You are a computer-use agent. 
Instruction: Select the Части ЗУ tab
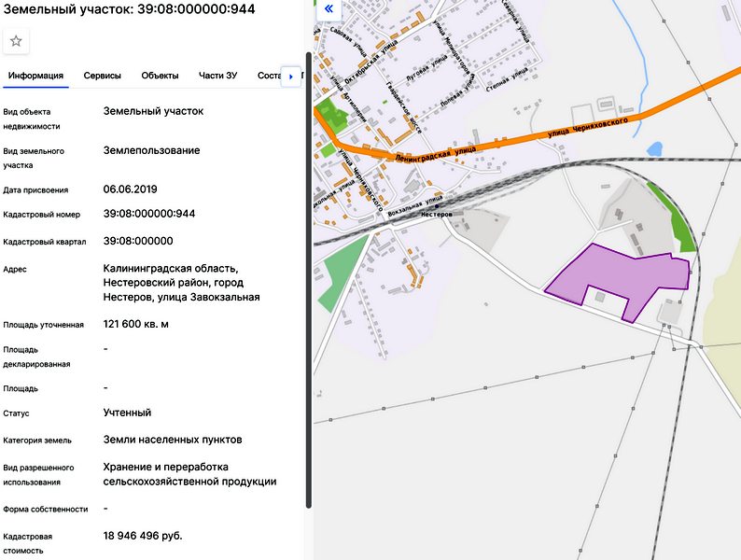(x=217, y=76)
